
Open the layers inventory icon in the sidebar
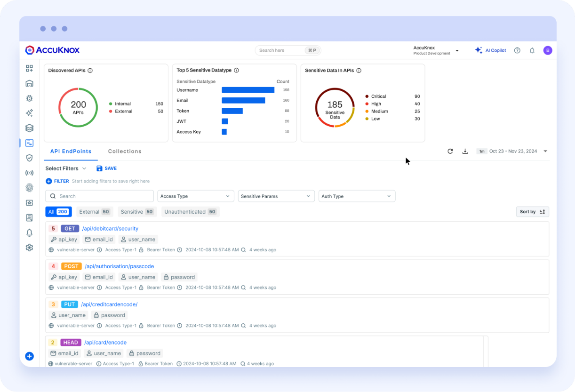click(29, 128)
